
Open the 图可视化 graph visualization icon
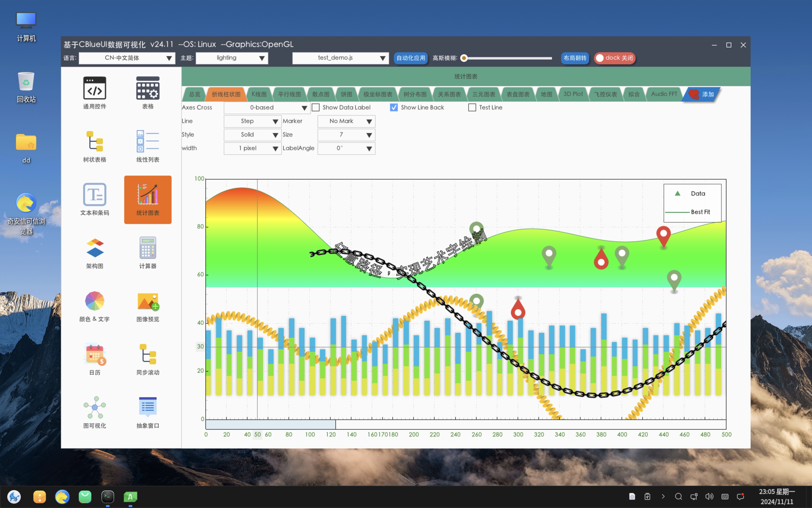[x=95, y=413]
